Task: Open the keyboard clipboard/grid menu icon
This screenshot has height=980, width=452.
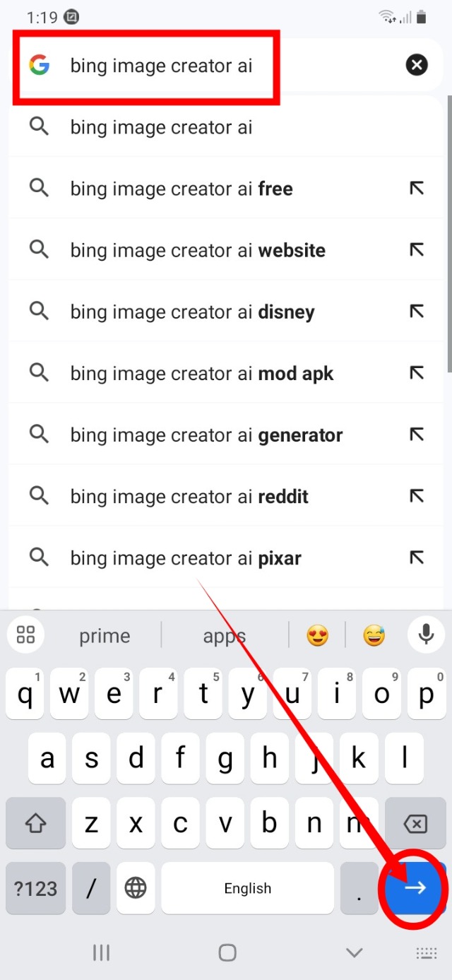Action: tap(25, 634)
